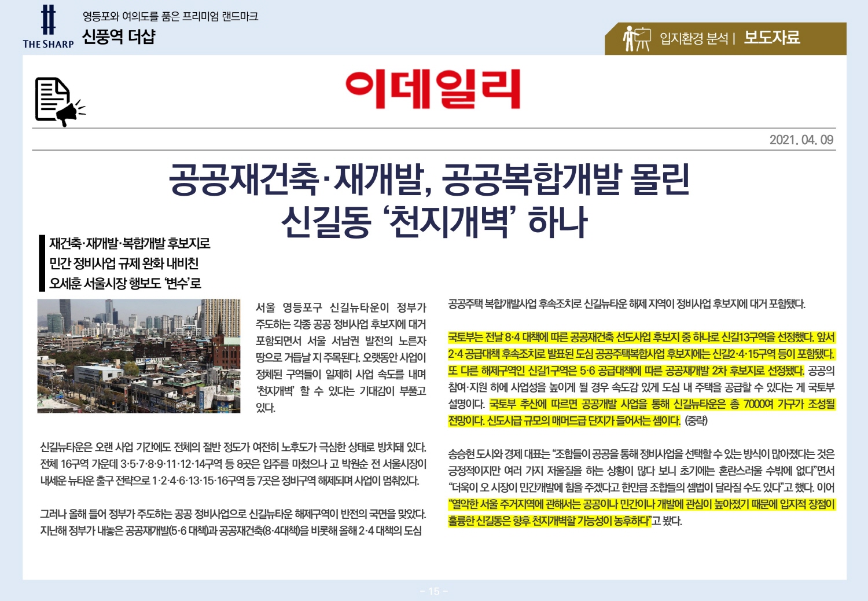
Task: Click the Shingil New Town photo thumbnail
Action: pyautogui.click(x=139, y=356)
